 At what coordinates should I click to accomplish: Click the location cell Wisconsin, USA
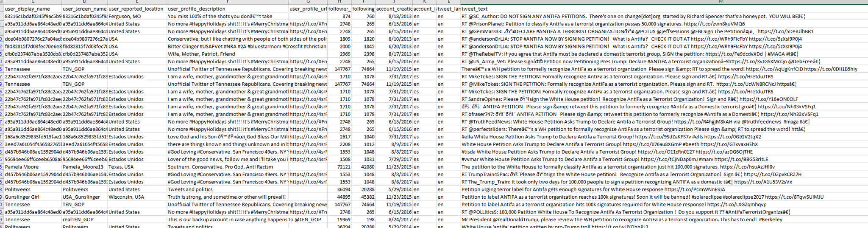coord(137,197)
